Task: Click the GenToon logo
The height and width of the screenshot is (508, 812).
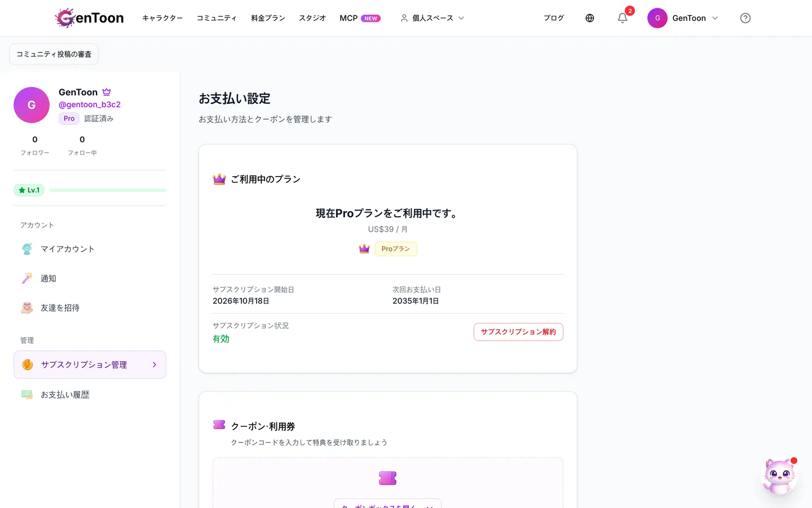Action: coord(89,18)
